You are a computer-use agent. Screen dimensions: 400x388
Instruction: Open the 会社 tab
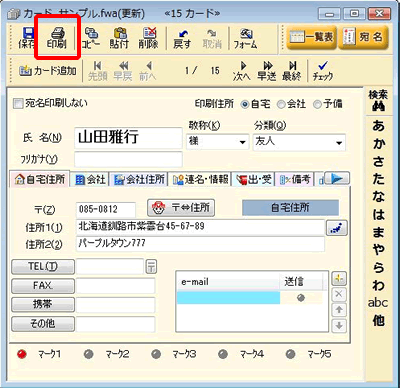(90, 180)
